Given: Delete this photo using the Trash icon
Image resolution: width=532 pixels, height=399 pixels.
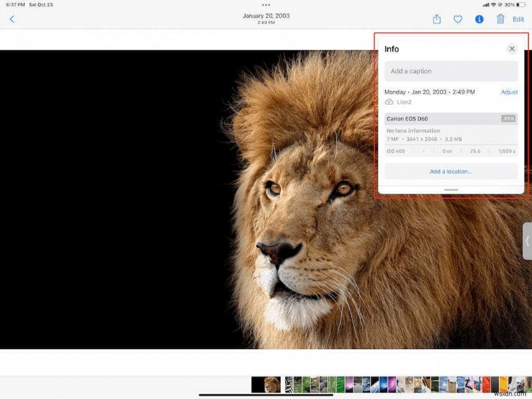Looking at the screenshot, I should (501, 19).
